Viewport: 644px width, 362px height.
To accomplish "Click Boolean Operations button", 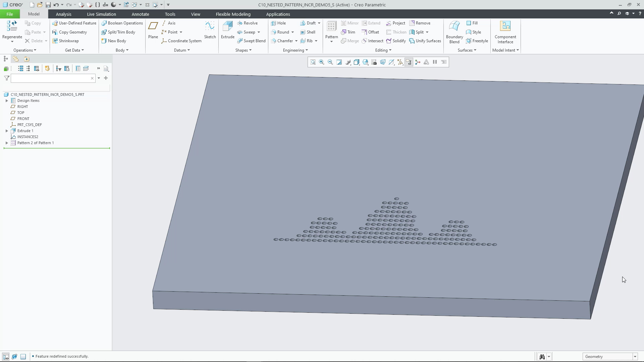I will click(x=122, y=23).
